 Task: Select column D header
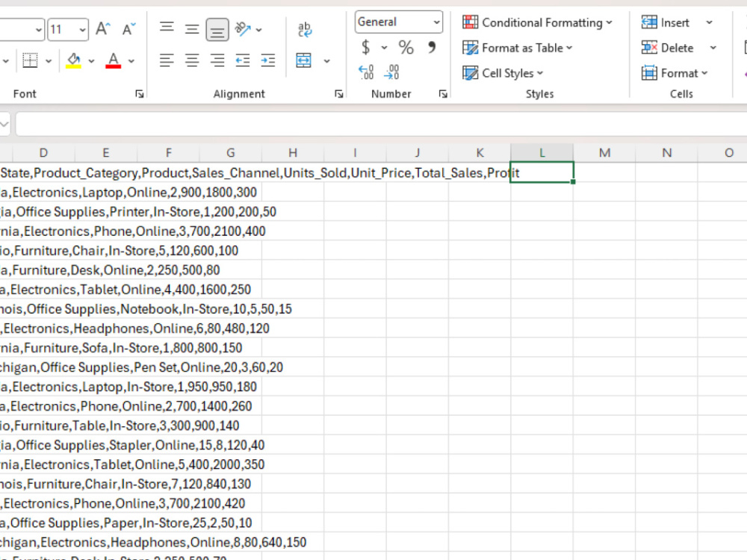click(x=43, y=153)
